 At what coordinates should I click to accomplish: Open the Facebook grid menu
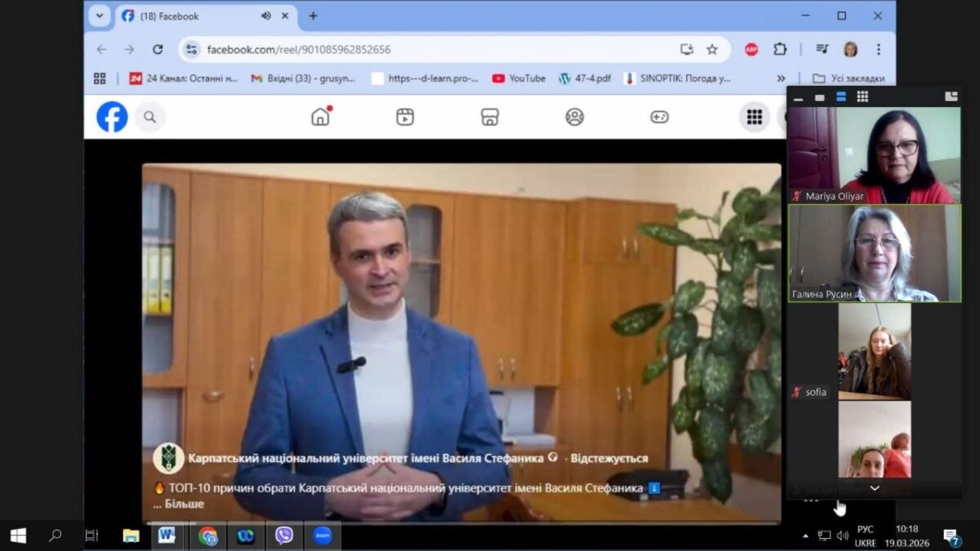(754, 117)
